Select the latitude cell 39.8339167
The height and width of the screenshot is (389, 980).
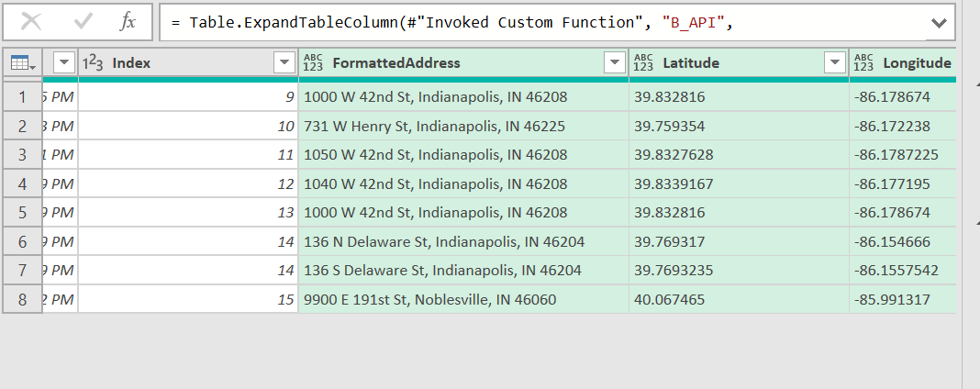(739, 183)
